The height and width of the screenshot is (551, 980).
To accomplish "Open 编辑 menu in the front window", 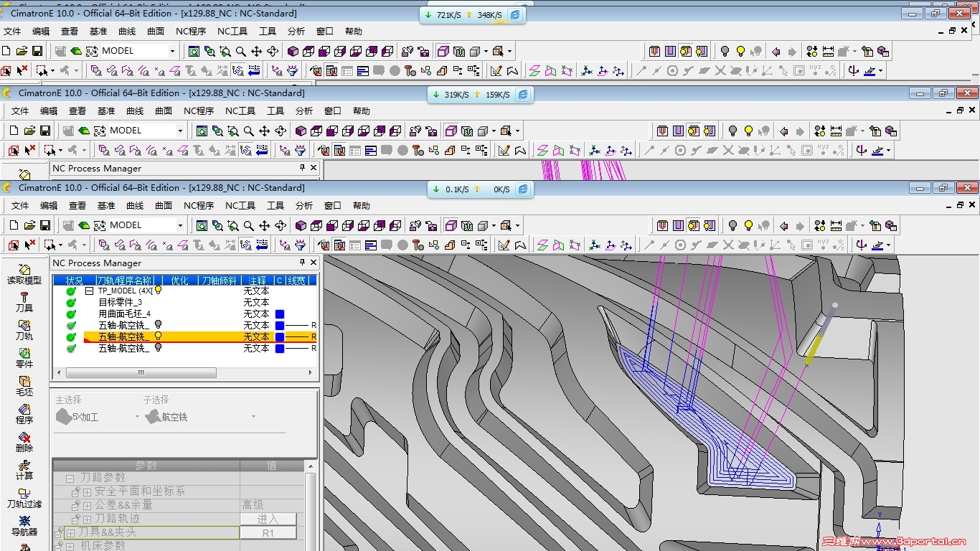I will click(x=49, y=206).
